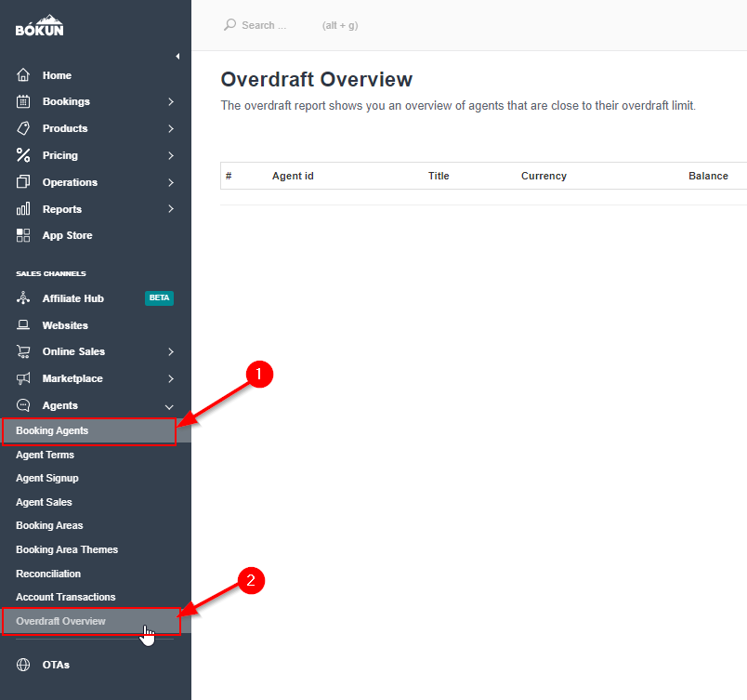Toggle the Agents menu label
The height and width of the screenshot is (700, 747).
(x=60, y=405)
